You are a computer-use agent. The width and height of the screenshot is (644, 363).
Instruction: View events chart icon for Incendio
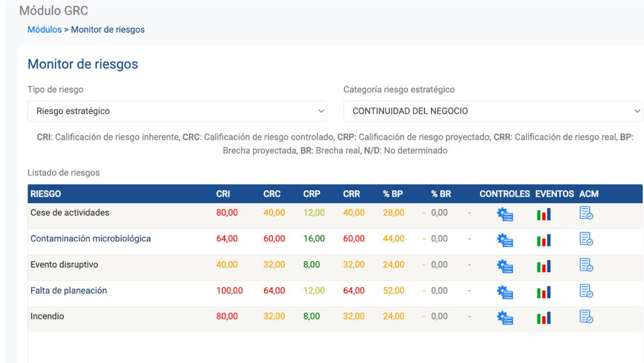coord(544,318)
